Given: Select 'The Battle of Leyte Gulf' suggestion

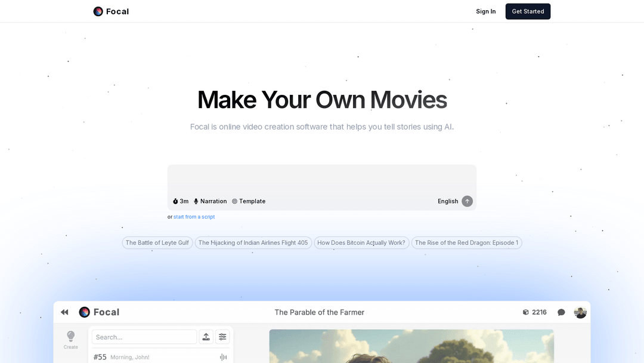Looking at the screenshot, I should [157, 242].
